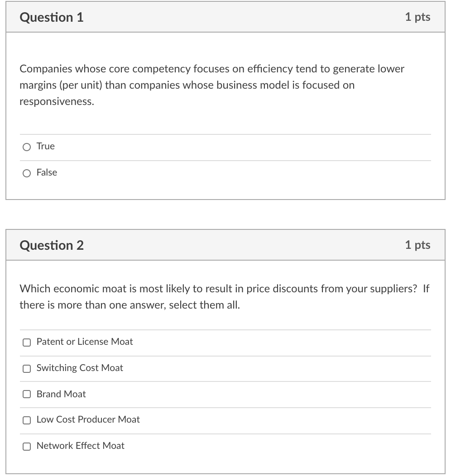Check the Low Cost Producer Moat option

pos(27,420)
